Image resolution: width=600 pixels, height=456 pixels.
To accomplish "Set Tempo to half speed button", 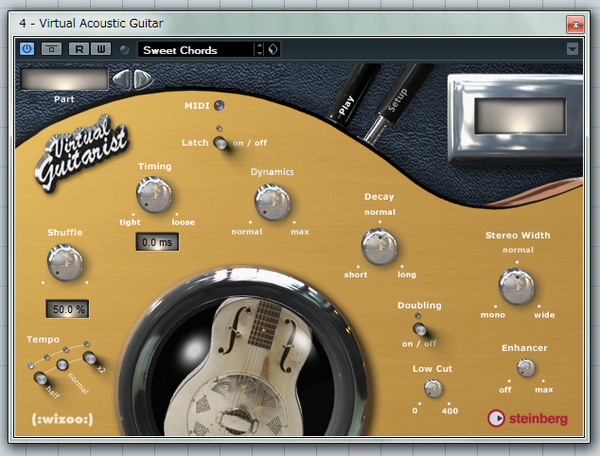I will pyautogui.click(x=41, y=379).
